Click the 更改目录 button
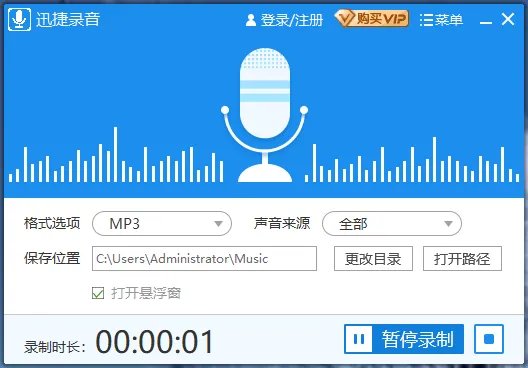 [373, 259]
